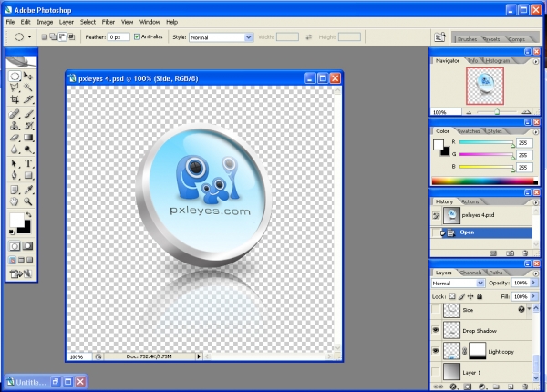Select the Healing Brush tool
This screenshot has width=547, height=392.
[x=15, y=114]
